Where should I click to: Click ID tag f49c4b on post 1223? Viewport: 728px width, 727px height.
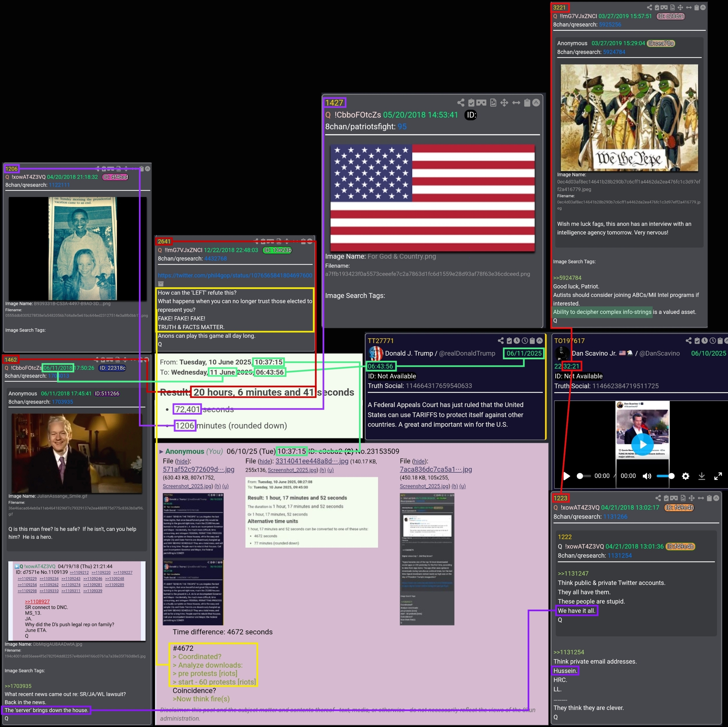679,508
